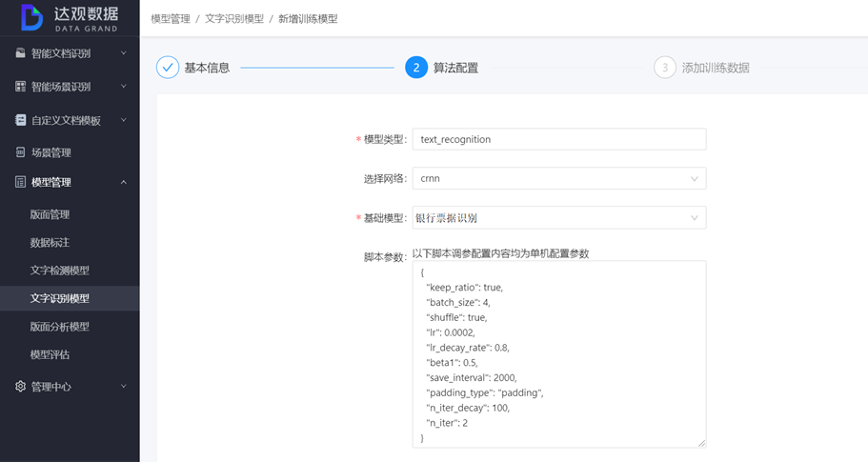868x462 pixels.
Task: Go to 模型评估 page
Action: click(x=50, y=354)
